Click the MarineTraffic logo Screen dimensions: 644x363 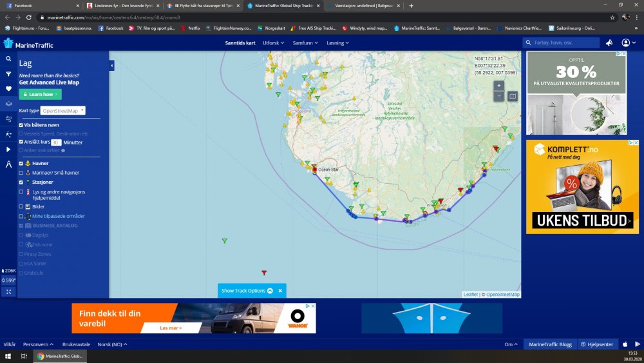[x=28, y=44]
